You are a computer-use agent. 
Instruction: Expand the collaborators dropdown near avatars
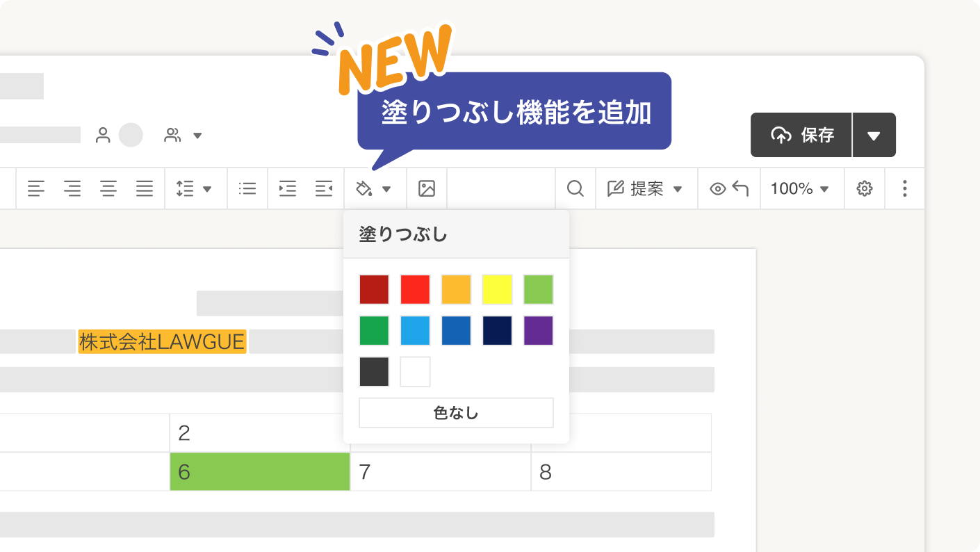pos(198,136)
